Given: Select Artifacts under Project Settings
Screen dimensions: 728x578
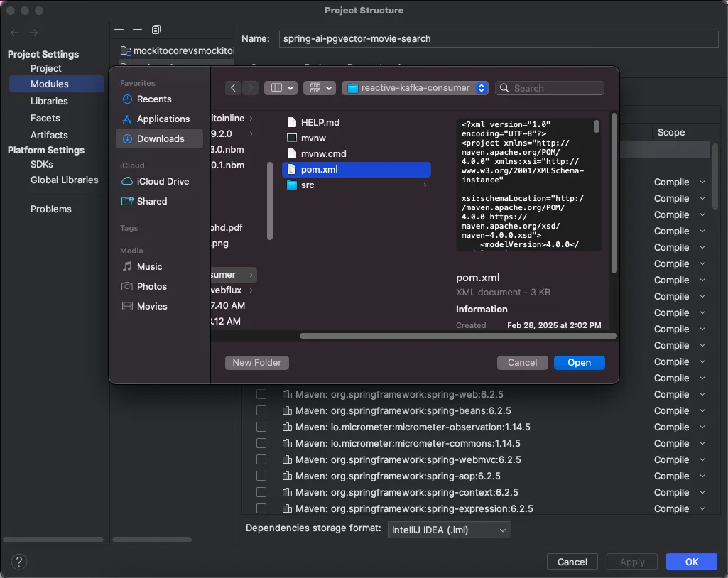Looking at the screenshot, I should [49, 135].
